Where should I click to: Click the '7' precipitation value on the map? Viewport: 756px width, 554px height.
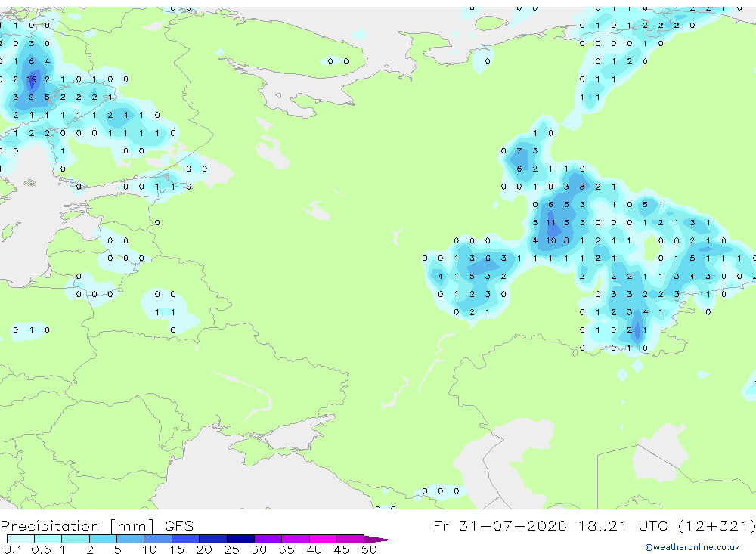[x=519, y=151]
